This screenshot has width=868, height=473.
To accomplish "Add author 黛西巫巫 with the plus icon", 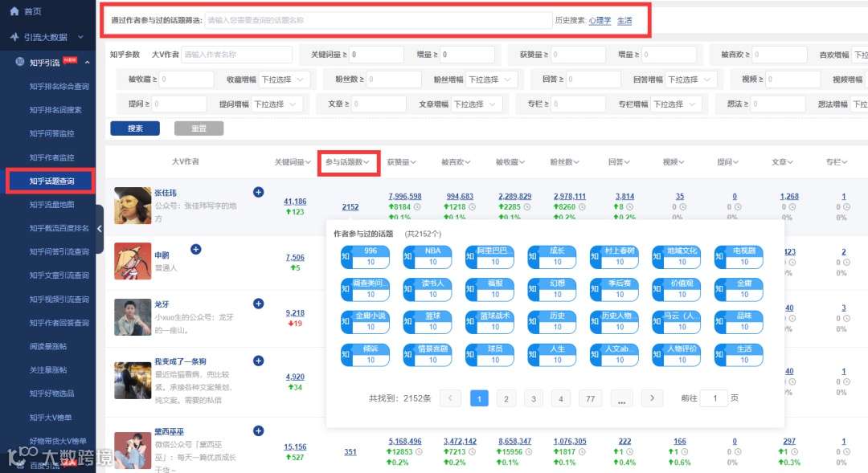I will [x=259, y=430].
